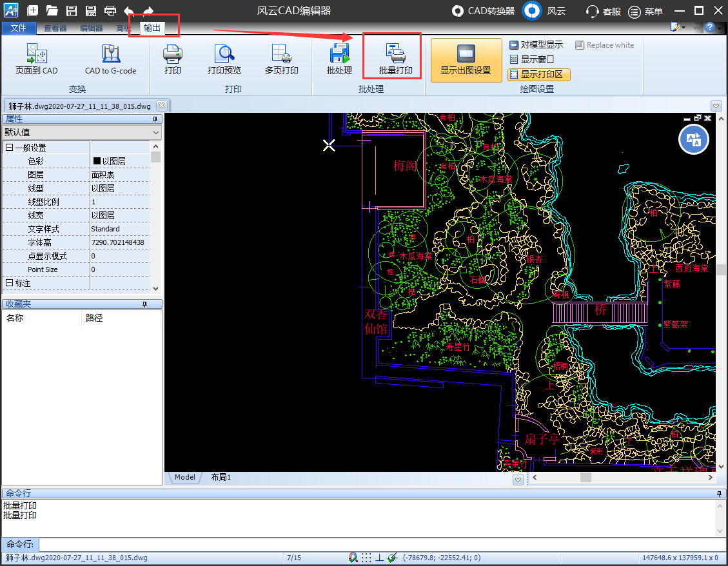
Task: Open the layout list dropdown arrow
Action: click(x=518, y=479)
